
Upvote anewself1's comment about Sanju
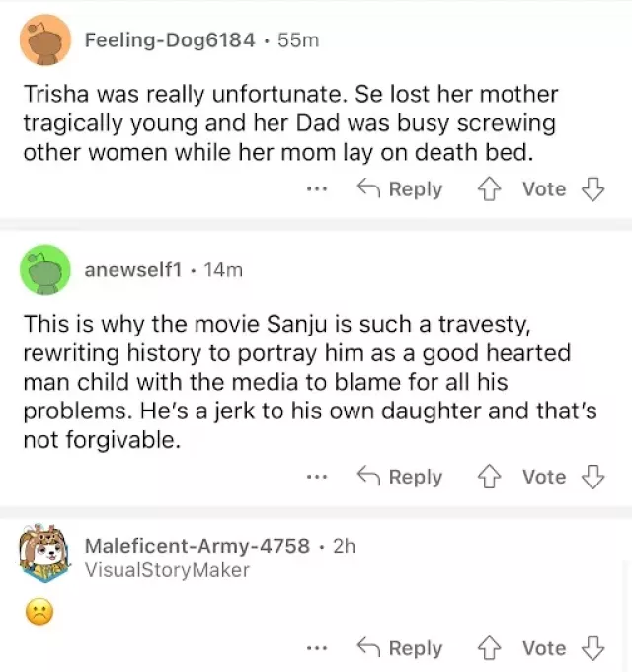[x=489, y=477]
